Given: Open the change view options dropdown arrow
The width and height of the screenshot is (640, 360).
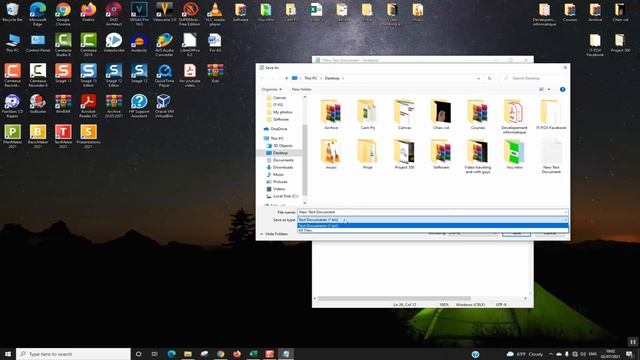Looking at the screenshot, I should click(x=549, y=89).
